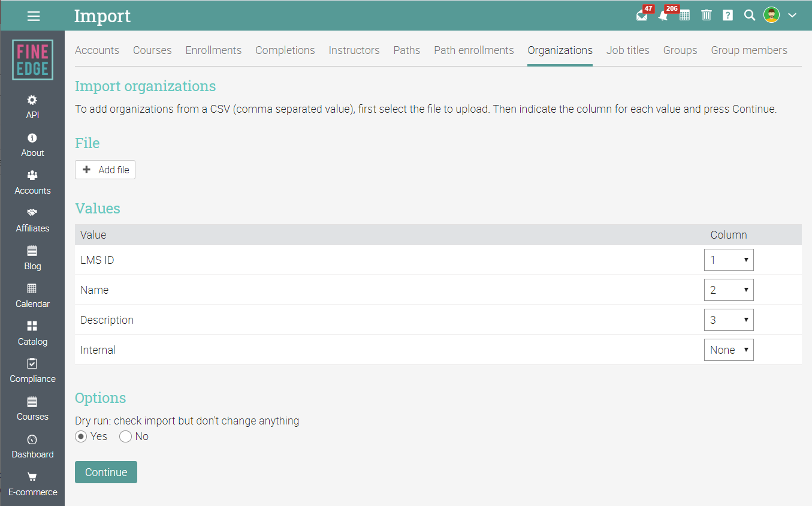812x506 pixels.
Task: Open Dashboard in the sidebar
Action: (x=32, y=446)
